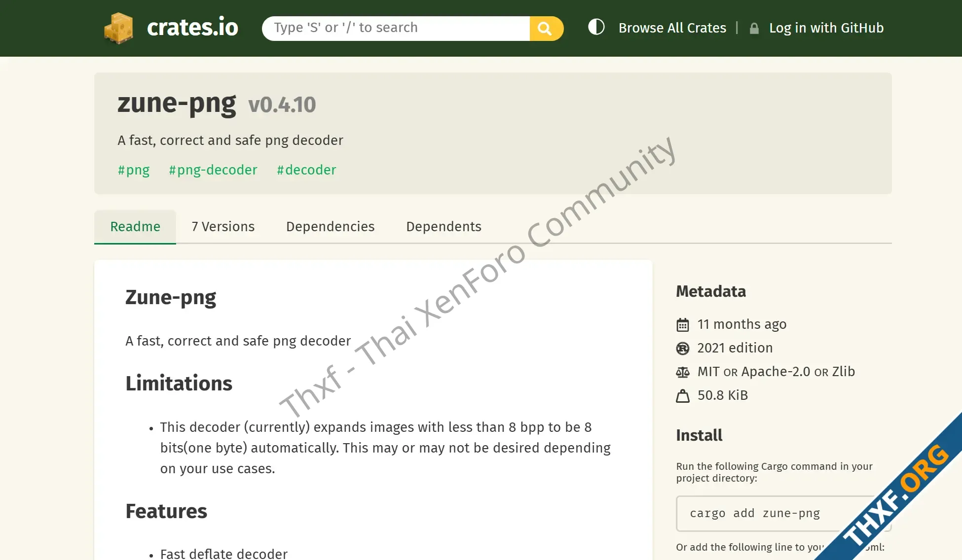This screenshot has height=560, width=962.
Task: Click the license scales icon
Action: coord(683,372)
